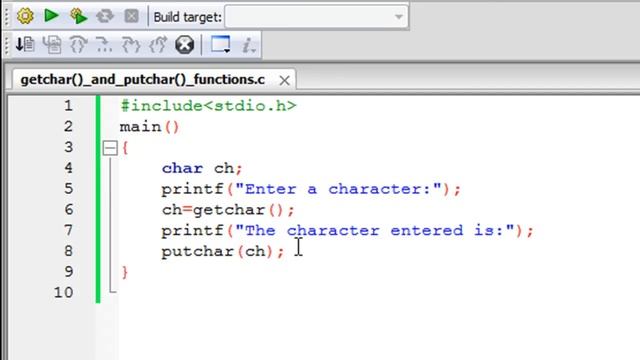This screenshot has height=360, width=640.
Task: Click the putchar(ch); statement
Action: [223, 251]
